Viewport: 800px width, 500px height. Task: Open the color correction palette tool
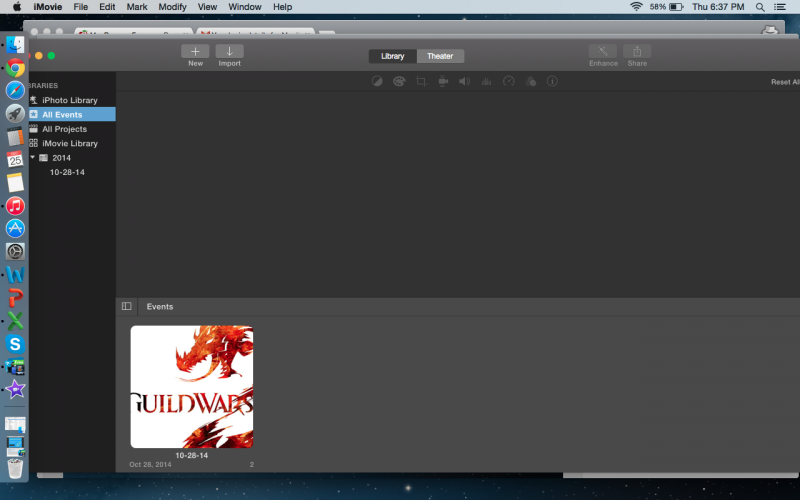coord(399,81)
